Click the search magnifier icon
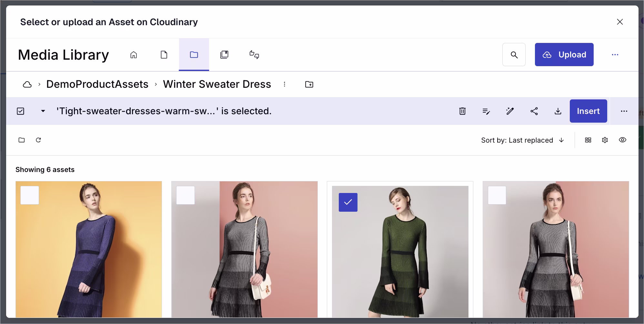Image resolution: width=644 pixels, height=324 pixels. click(x=514, y=55)
